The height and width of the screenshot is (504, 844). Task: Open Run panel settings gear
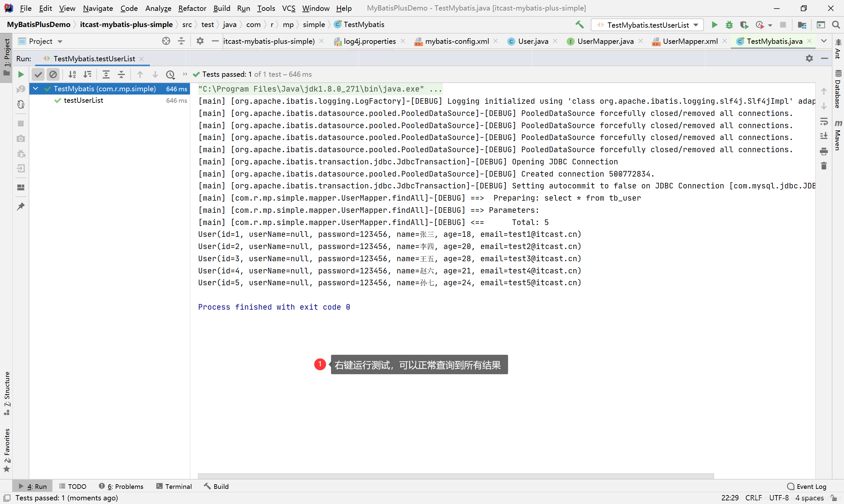click(x=809, y=58)
